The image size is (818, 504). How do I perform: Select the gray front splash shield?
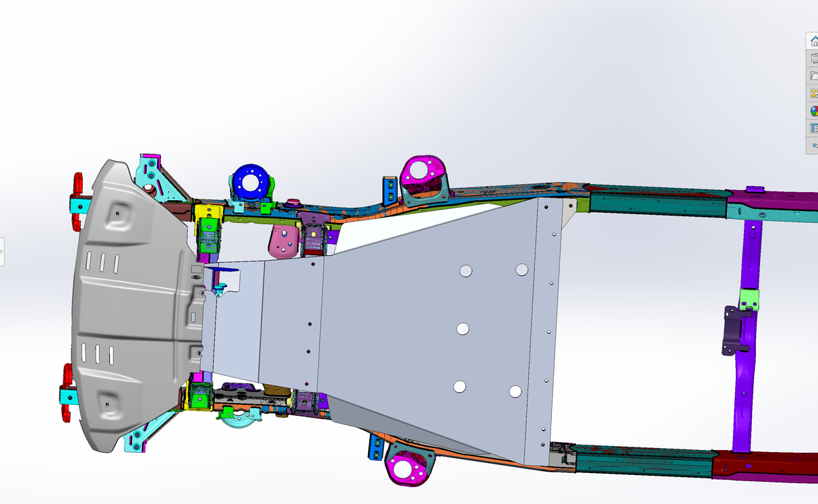128,296
